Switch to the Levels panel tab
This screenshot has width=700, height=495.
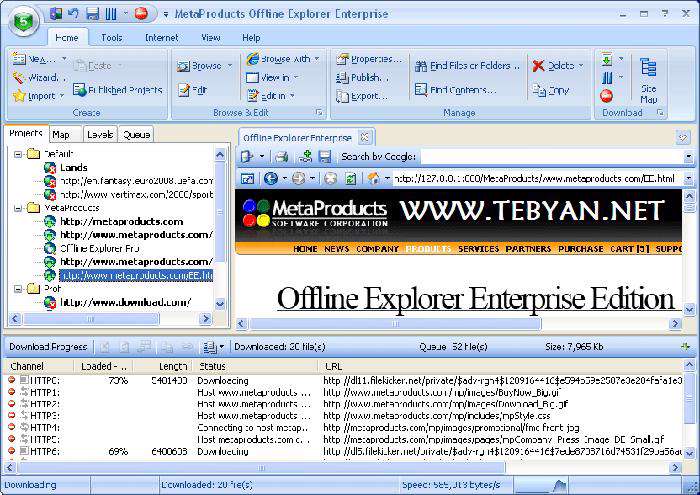coord(100,134)
